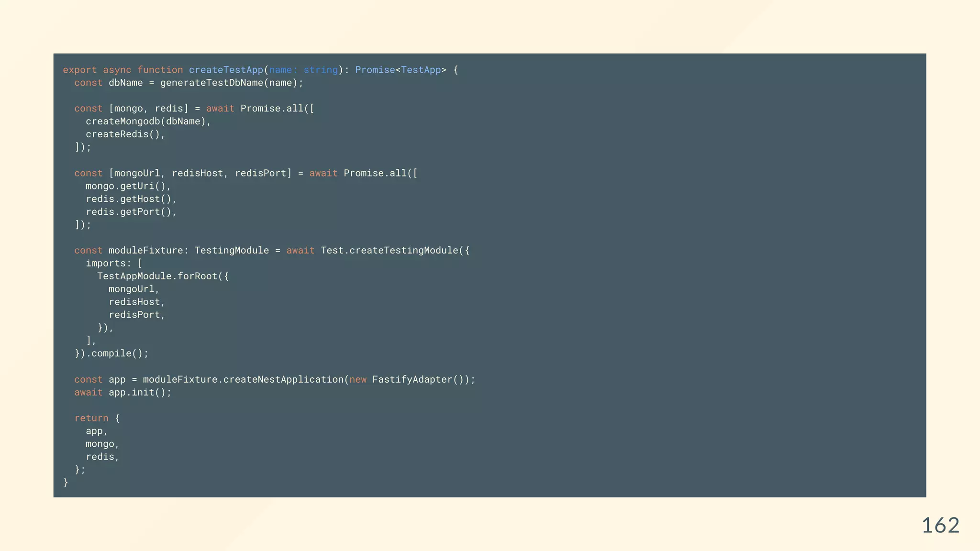Click the redisHost, property inside forRoot
The height and width of the screenshot is (551, 980).
point(137,302)
